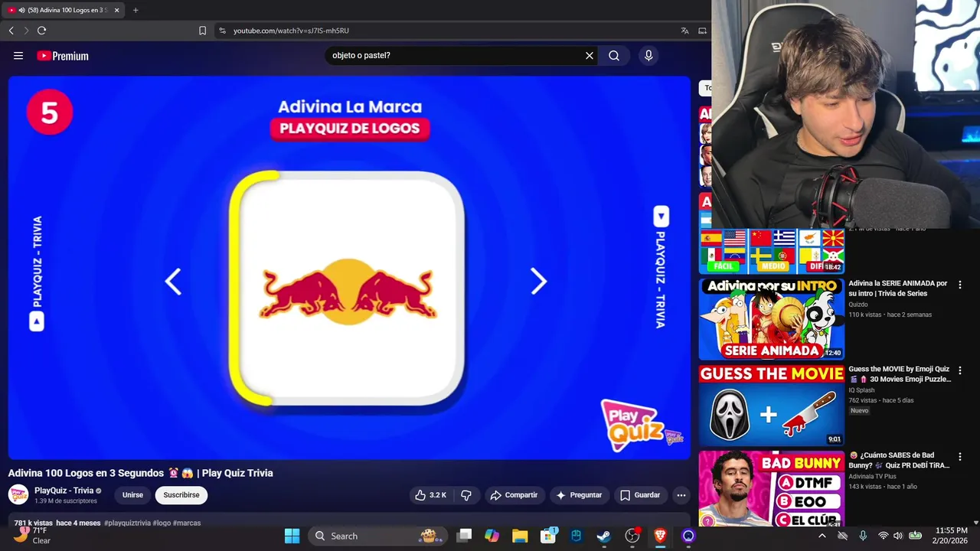Join the channel with Unirse
Image resolution: width=980 pixels, height=551 pixels.
[x=132, y=495]
